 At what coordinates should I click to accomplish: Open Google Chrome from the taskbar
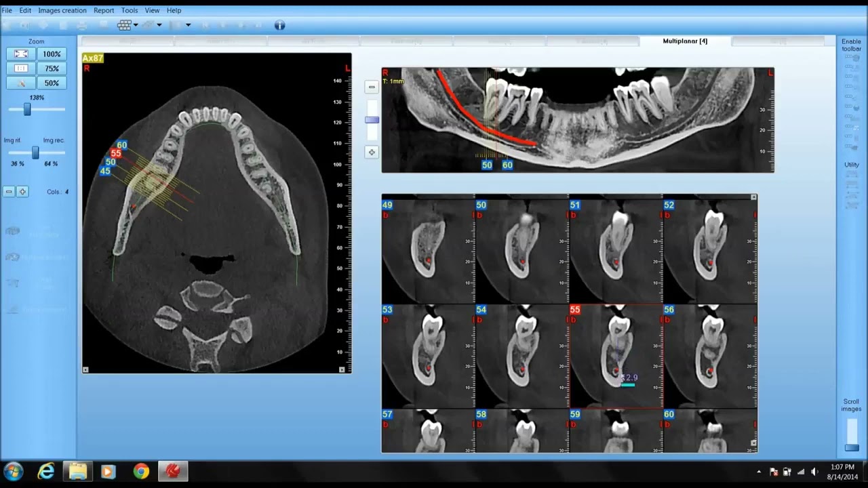[x=141, y=471]
